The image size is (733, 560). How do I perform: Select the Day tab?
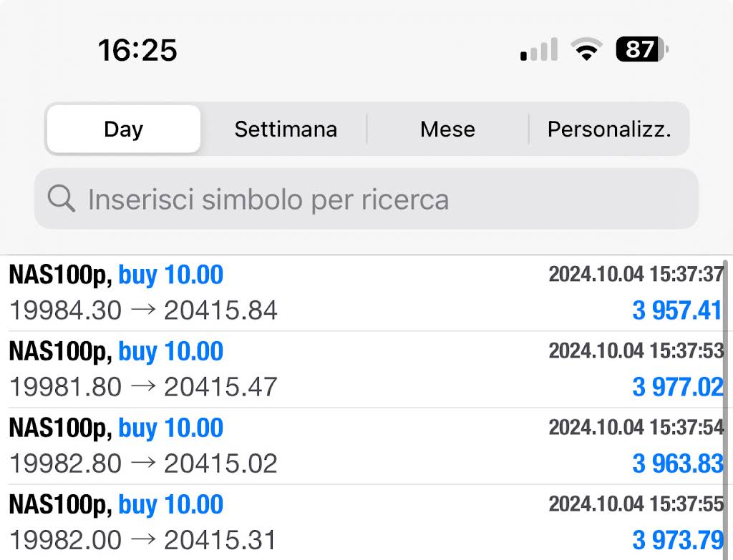tap(123, 129)
